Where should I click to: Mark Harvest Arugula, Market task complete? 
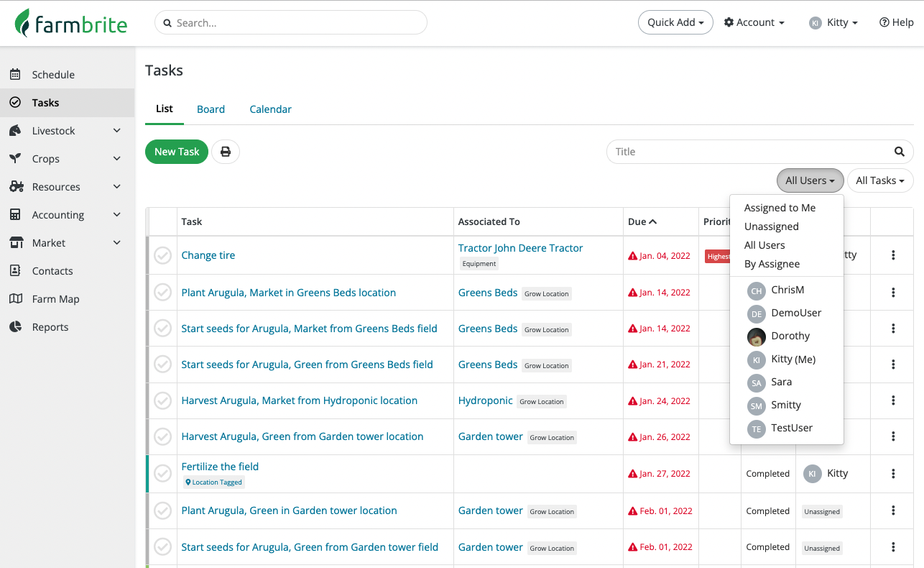click(x=162, y=400)
